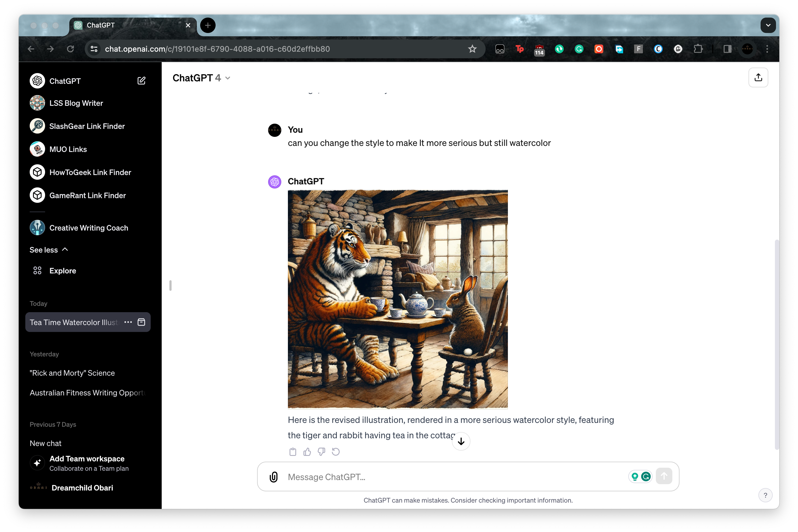Viewport: 798px width, 532px height.
Task: Click the Explore label in sidebar
Action: tap(62, 270)
